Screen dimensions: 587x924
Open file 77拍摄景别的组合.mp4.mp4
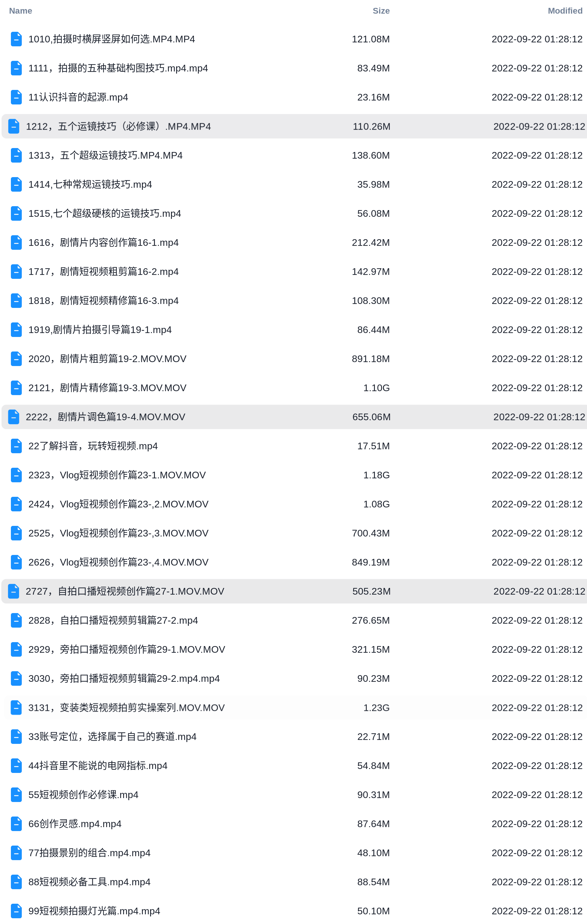pos(89,853)
